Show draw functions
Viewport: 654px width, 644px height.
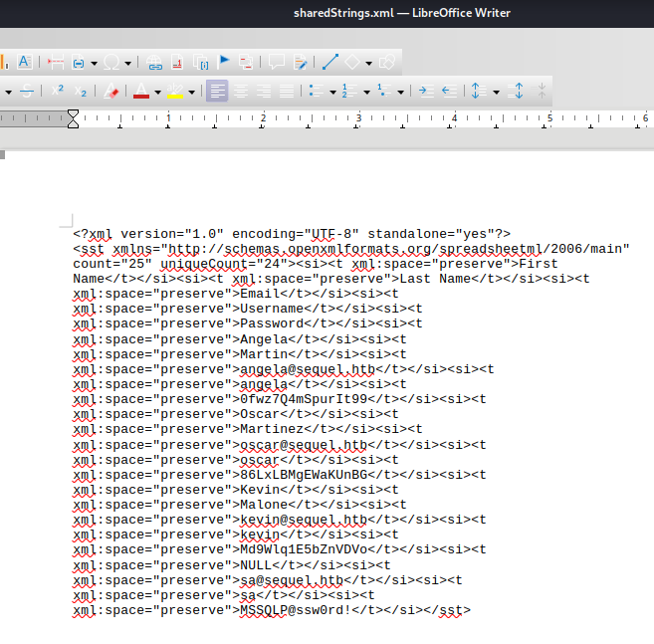[x=387, y=62]
